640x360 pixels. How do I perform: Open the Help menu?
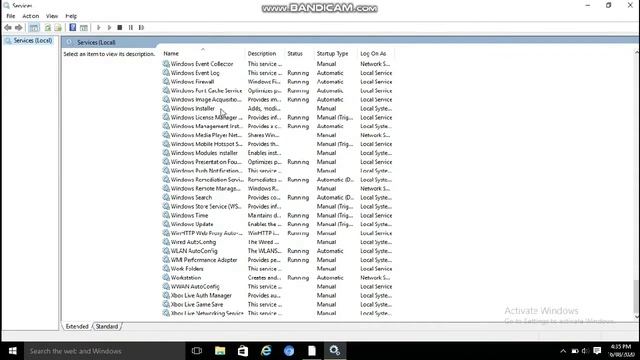71,16
